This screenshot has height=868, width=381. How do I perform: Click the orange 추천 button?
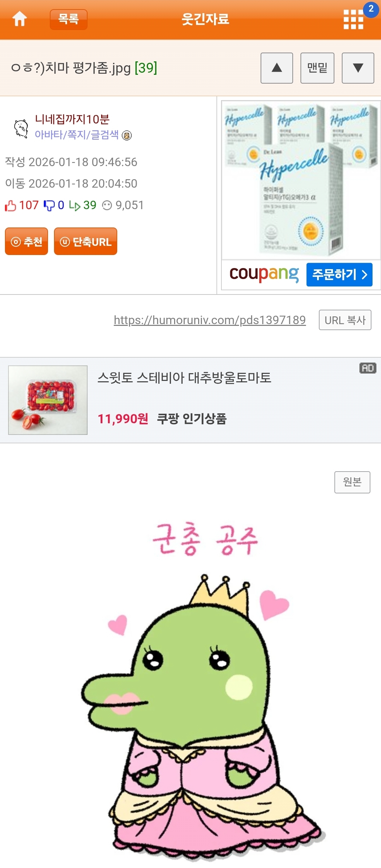(26, 241)
